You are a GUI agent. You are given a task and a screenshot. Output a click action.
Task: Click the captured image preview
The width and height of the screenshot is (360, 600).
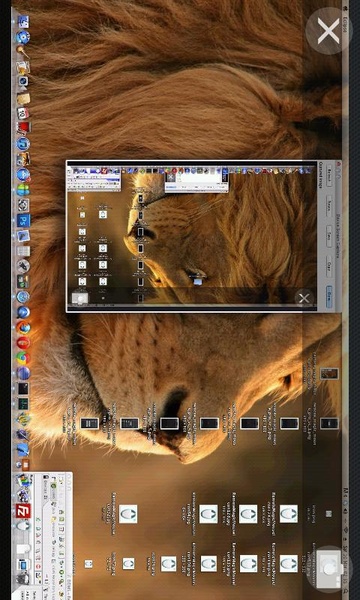tap(192, 235)
